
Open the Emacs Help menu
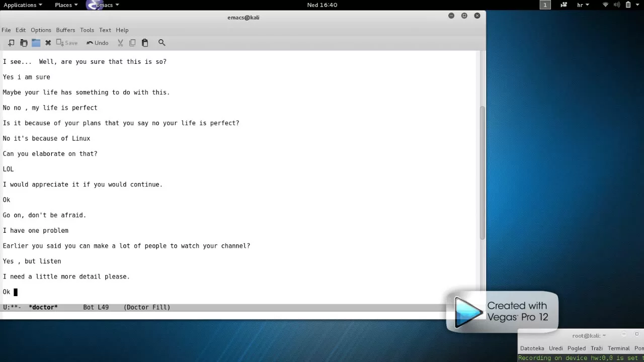122,30
